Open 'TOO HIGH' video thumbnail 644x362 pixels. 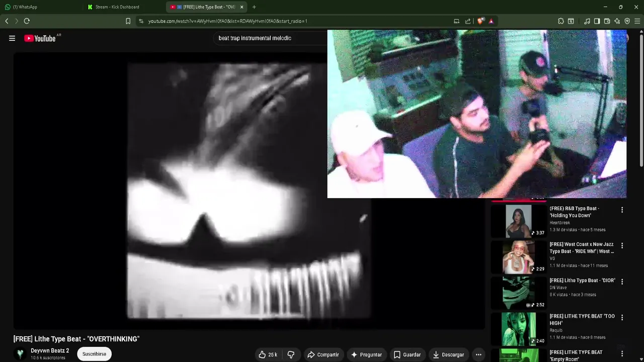pyautogui.click(x=518, y=329)
